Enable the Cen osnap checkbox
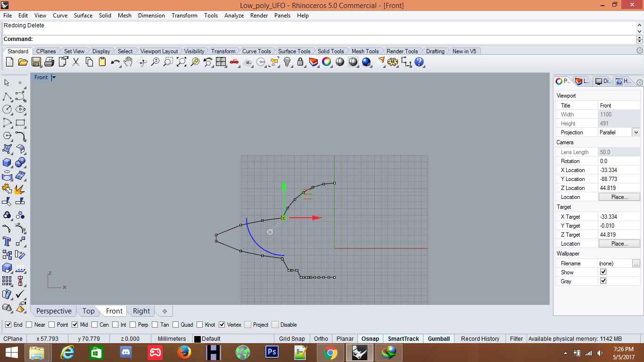Viewport: 644px width, 362px height. point(95,324)
